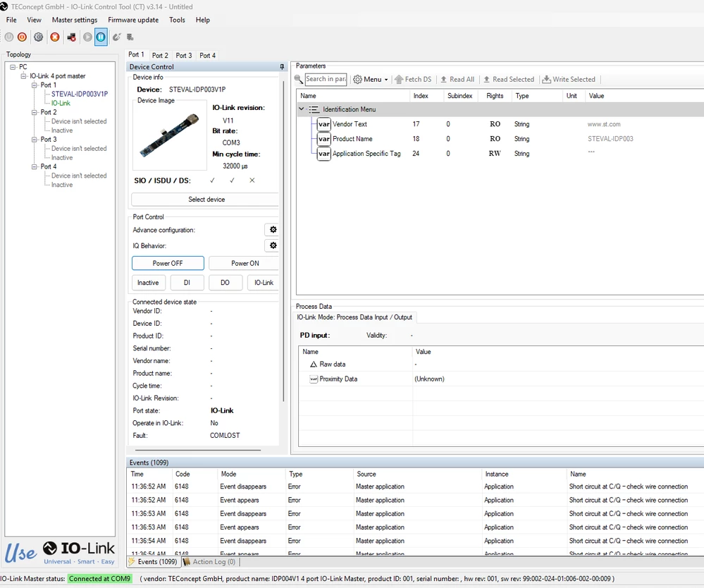Click the Power ON button
The width and height of the screenshot is (704, 588).
(x=245, y=263)
